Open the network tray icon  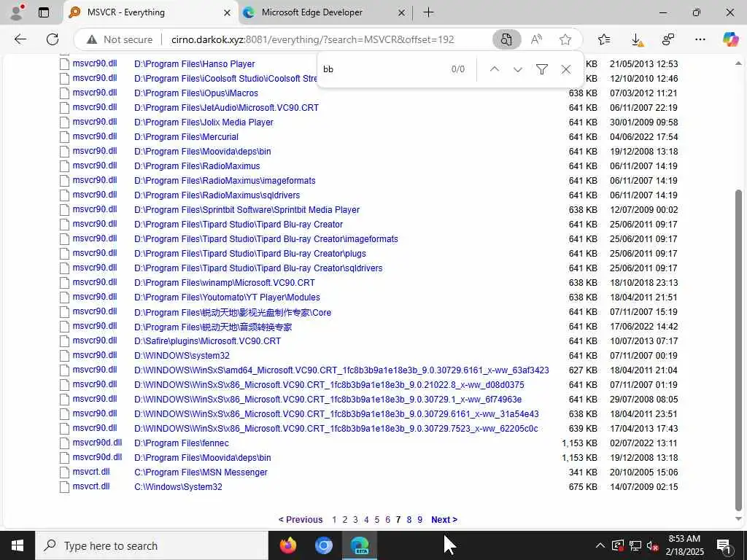[x=635, y=545]
